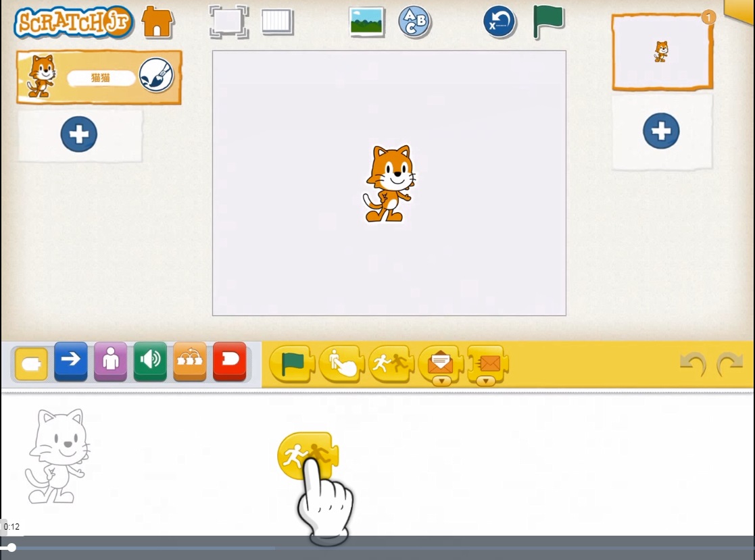The width and height of the screenshot is (755, 560).
Task: Switch to full screen presentation mode
Action: click(228, 22)
